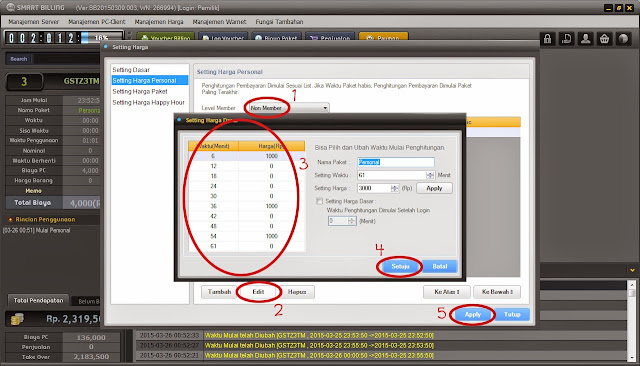This screenshot has height=366, width=640.
Task: Click the Rincian Penggunaan header
Action: point(45,219)
